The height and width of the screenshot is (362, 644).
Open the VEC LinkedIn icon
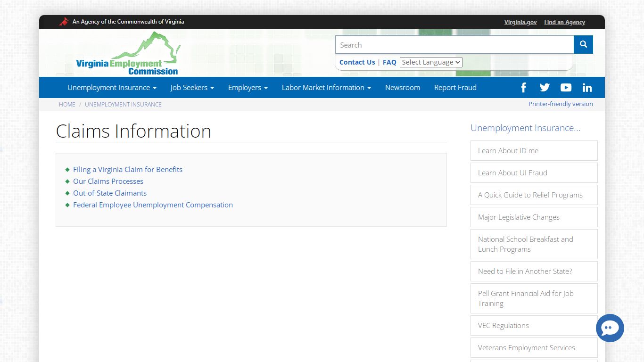(x=587, y=88)
